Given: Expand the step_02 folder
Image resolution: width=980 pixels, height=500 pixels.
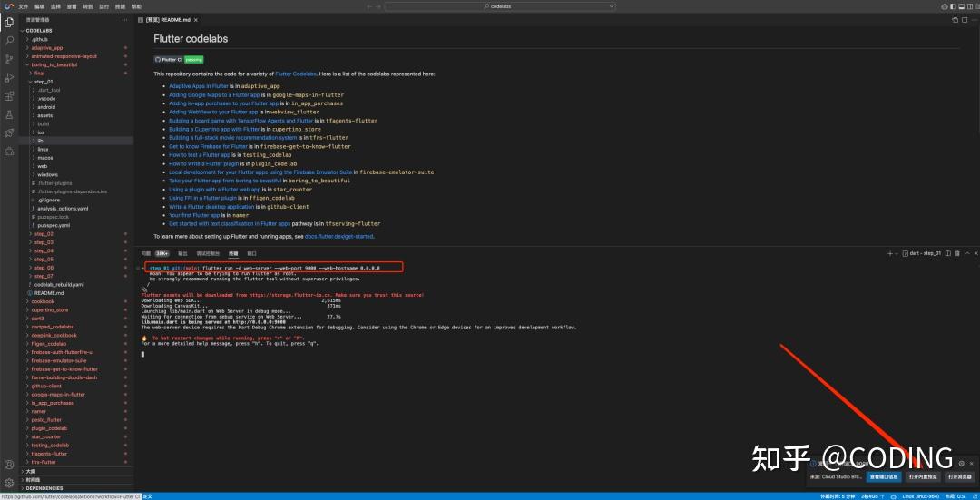Looking at the screenshot, I should click(x=76, y=234).
